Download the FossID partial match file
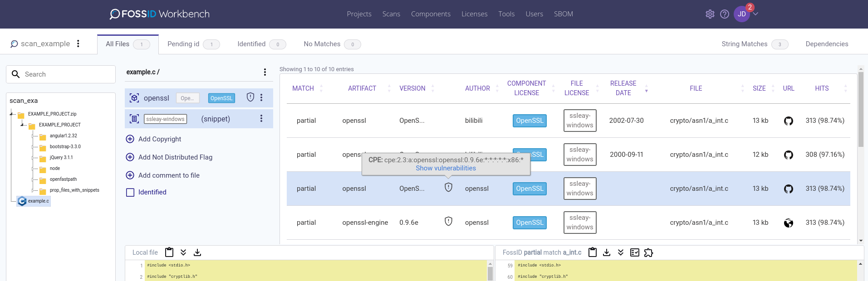Screen dimensions: 868x281 607,252
